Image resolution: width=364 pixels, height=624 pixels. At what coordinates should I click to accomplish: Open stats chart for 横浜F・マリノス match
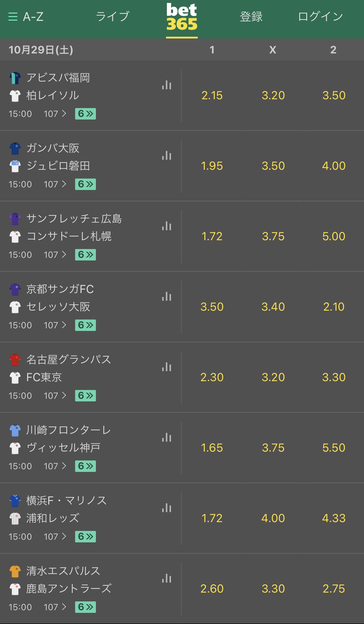coord(167,508)
